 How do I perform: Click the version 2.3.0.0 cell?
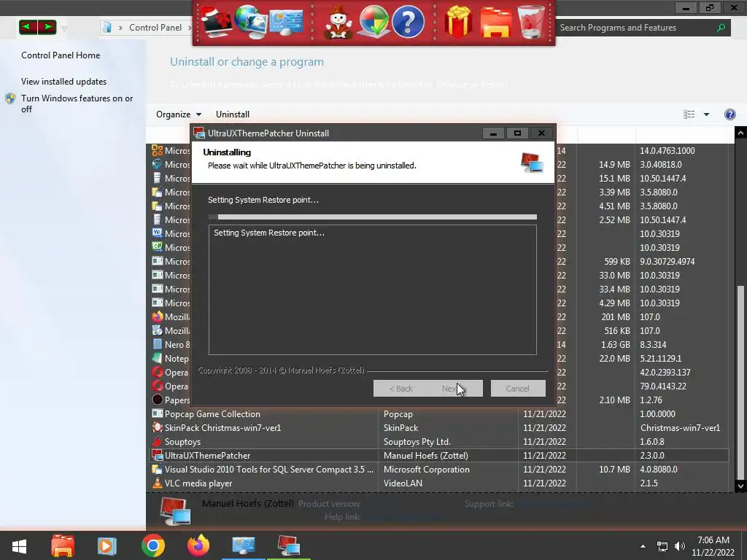pyautogui.click(x=651, y=455)
